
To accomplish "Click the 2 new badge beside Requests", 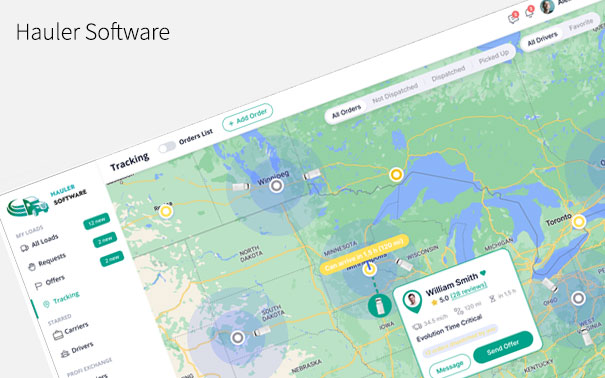I will click(x=105, y=240).
